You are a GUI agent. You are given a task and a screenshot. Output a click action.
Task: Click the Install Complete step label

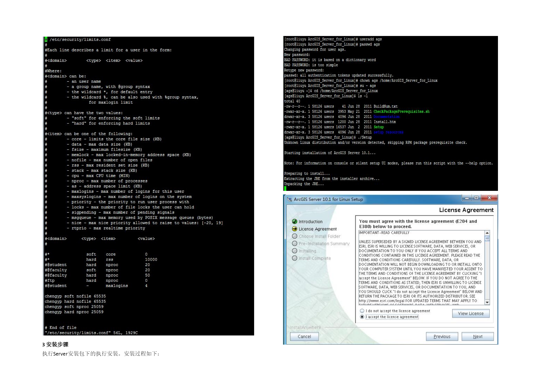315,258
